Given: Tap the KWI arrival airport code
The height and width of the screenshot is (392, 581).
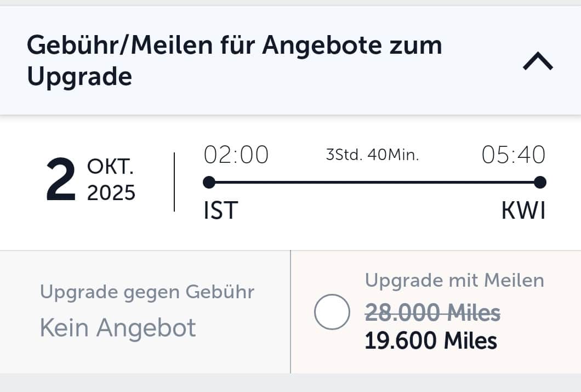Looking at the screenshot, I should point(523,211).
